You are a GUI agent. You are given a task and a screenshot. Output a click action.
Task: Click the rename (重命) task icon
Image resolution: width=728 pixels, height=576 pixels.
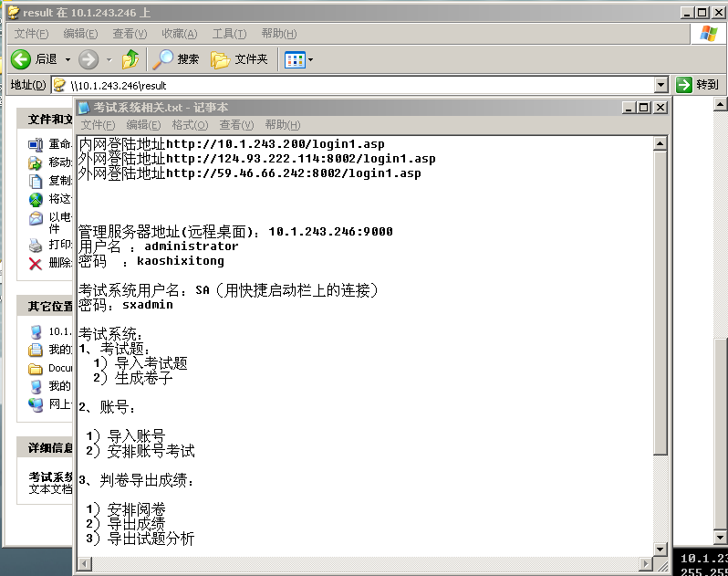pyautogui.click(x=36, y=145)
